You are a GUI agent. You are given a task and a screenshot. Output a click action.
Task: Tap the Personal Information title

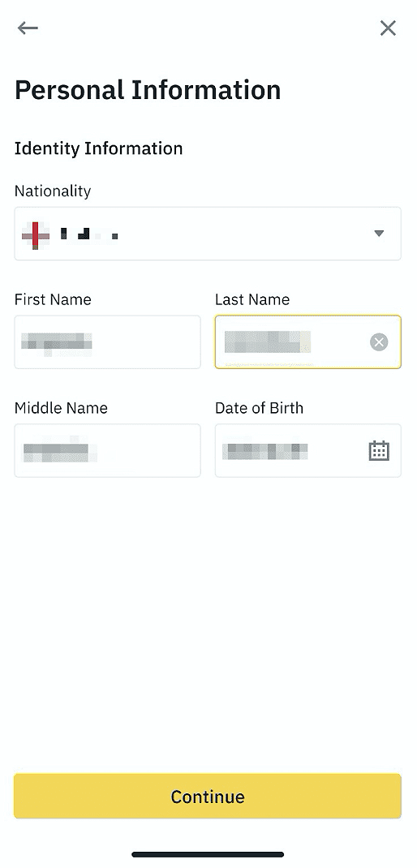coord(148,90)
